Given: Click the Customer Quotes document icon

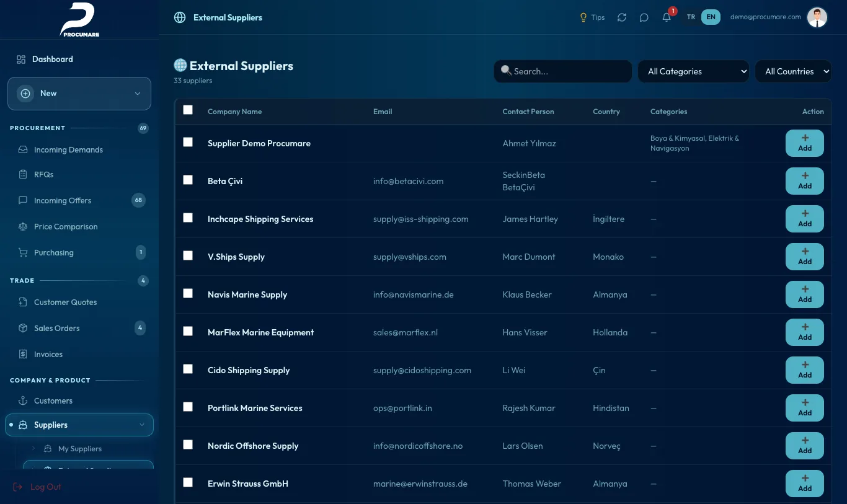Looking at the screenshot, I should (x=23, y=302).
